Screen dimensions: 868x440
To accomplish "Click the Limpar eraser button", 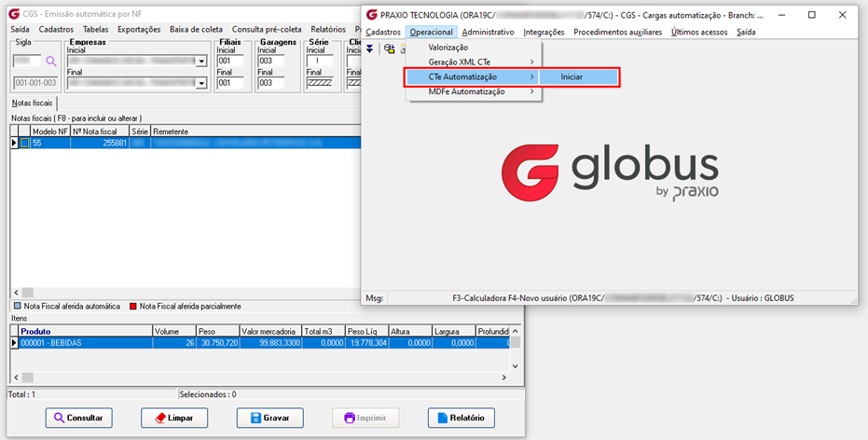I will coord(174,418).
